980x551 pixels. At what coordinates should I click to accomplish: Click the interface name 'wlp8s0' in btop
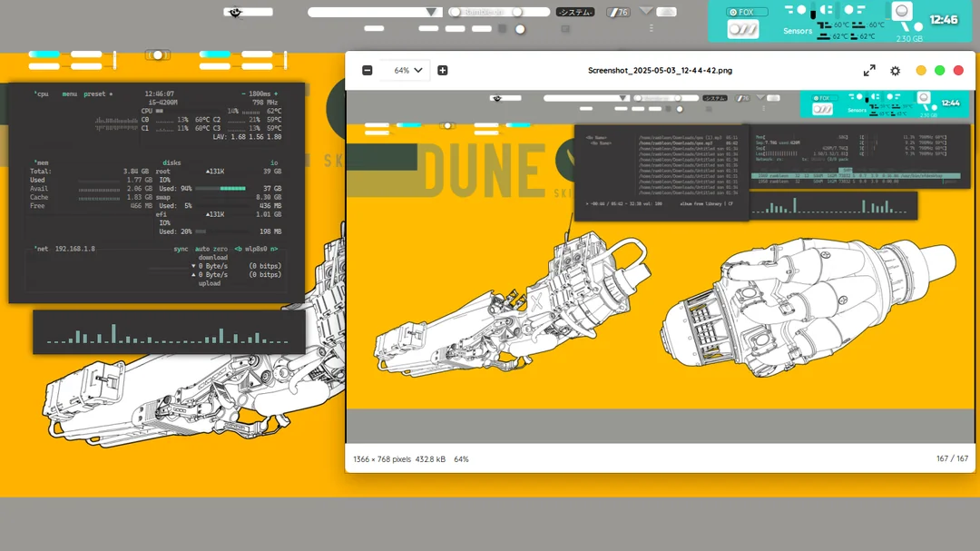[256, 249]
